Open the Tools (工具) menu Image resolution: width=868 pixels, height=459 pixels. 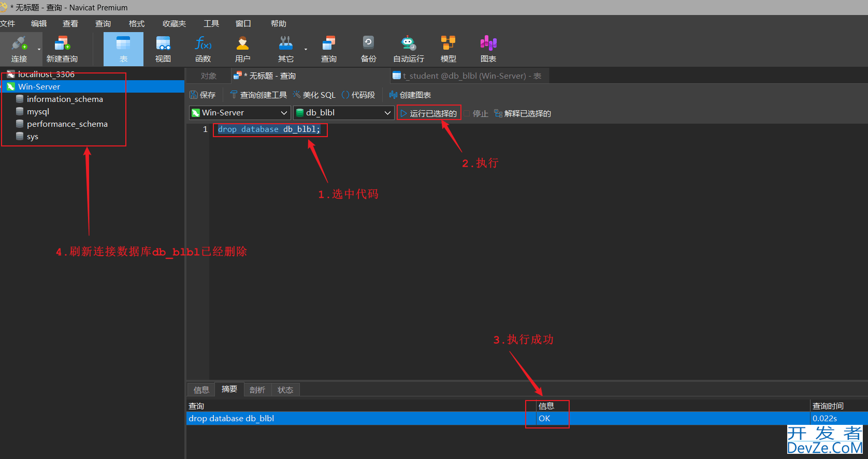[211, 23]
